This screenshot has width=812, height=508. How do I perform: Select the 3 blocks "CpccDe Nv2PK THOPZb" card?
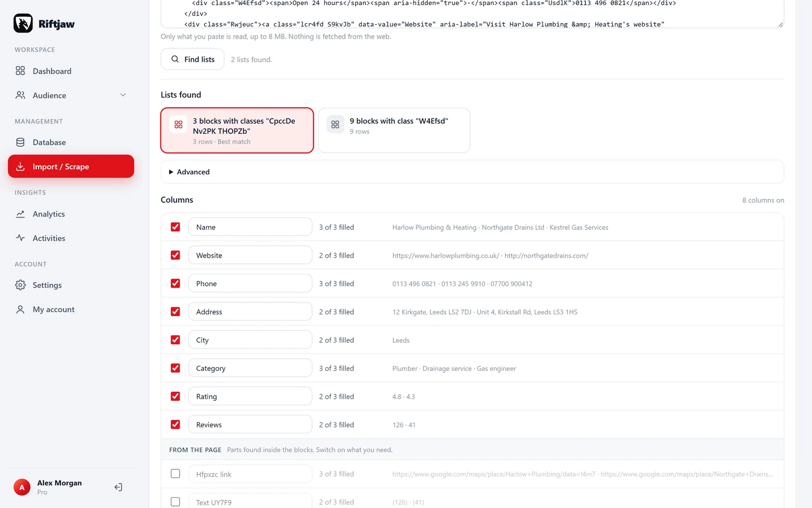point(237,130)
